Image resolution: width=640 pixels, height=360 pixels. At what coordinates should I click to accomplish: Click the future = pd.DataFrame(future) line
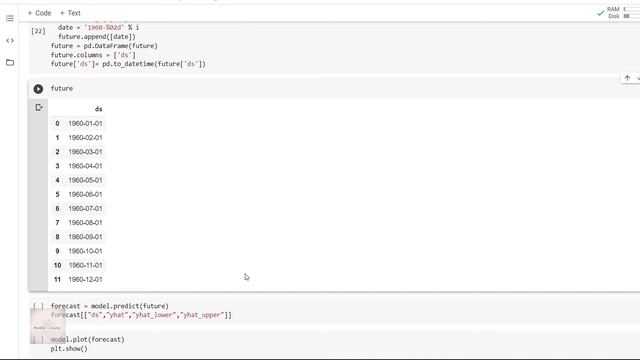coord(104,46)
